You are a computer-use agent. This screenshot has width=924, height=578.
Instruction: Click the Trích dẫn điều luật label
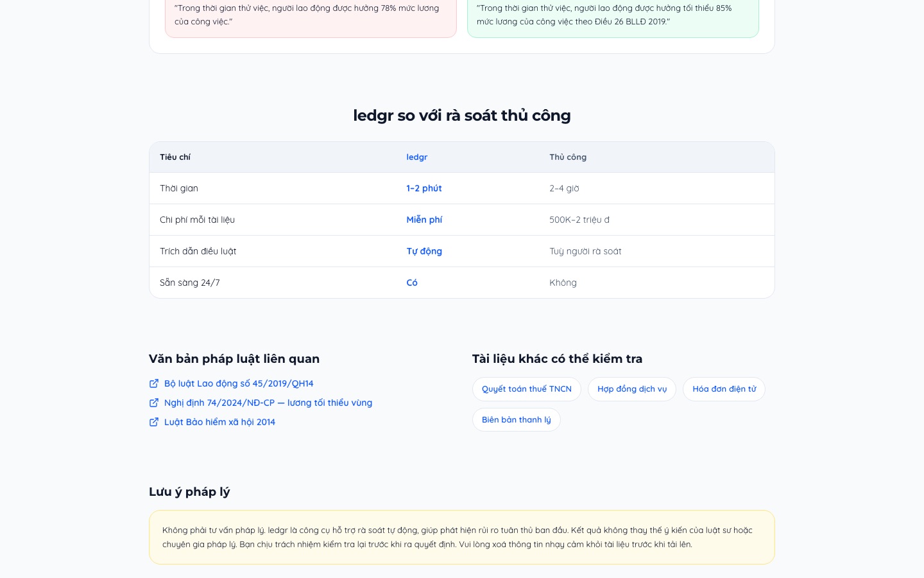pyautogui.click(x=198, y=251)
